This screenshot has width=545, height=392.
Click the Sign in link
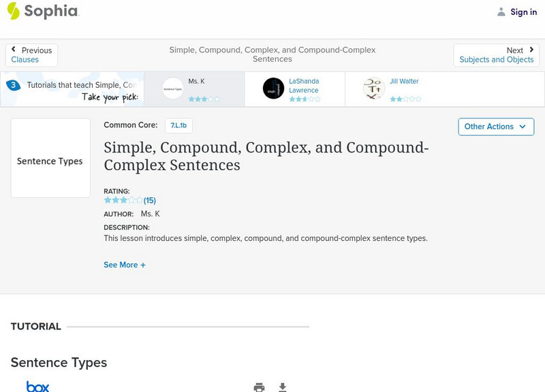pos(523,12)
